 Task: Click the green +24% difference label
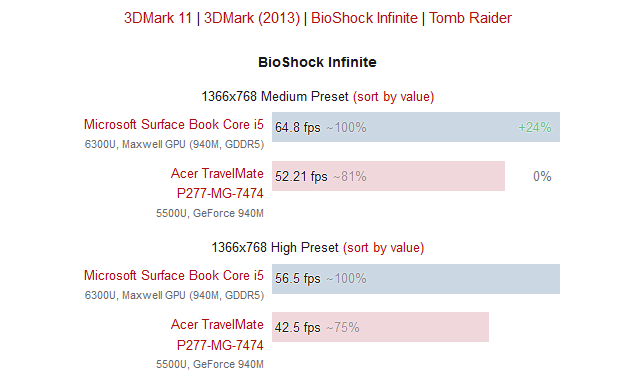click(x=535, y=127)
